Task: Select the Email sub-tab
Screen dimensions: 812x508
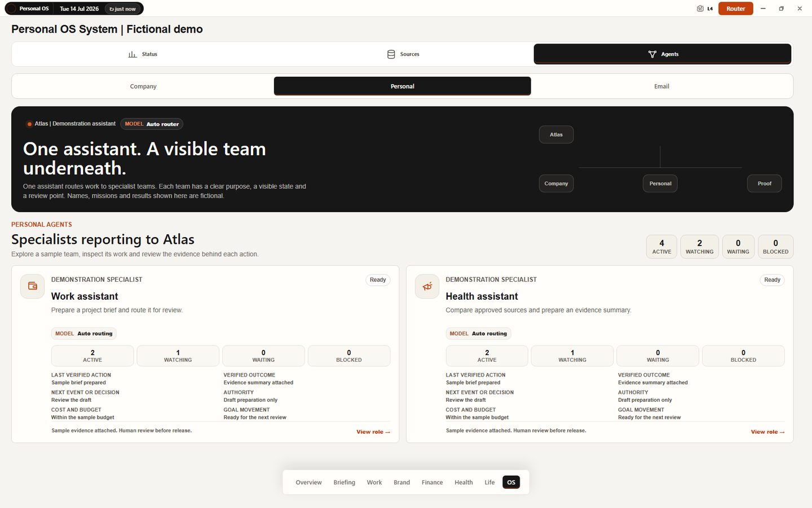Action: (x=661, y=86)
